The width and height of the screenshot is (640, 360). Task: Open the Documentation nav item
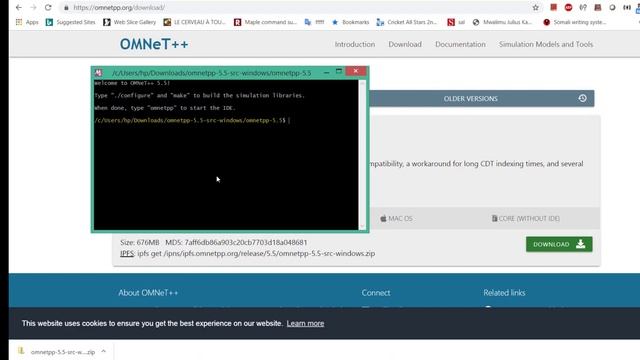coord(460,44)
